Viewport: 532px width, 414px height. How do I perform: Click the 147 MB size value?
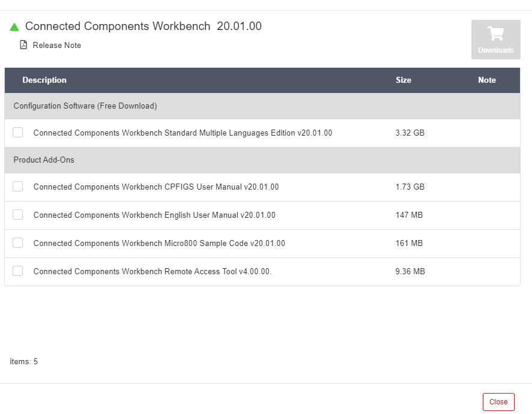pos(409,215)
